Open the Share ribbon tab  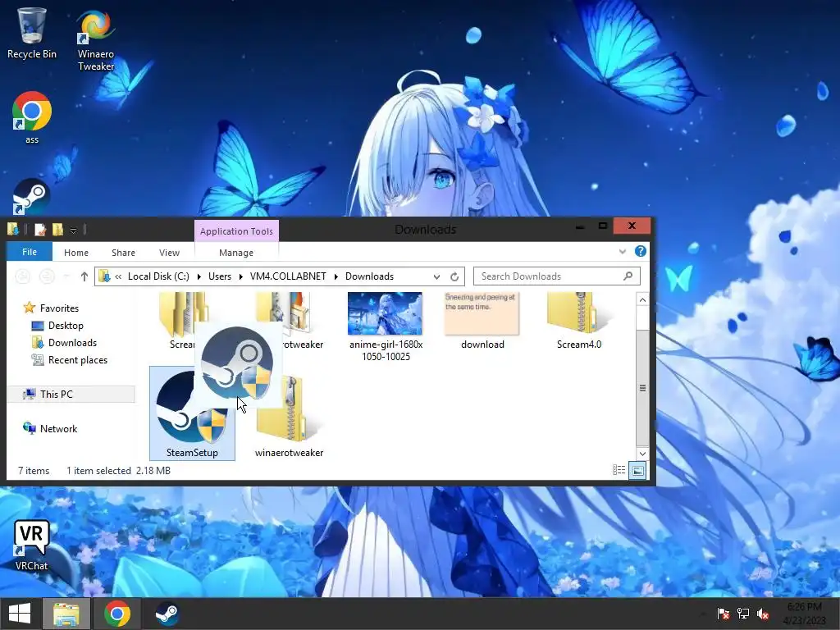click(123, 253)
